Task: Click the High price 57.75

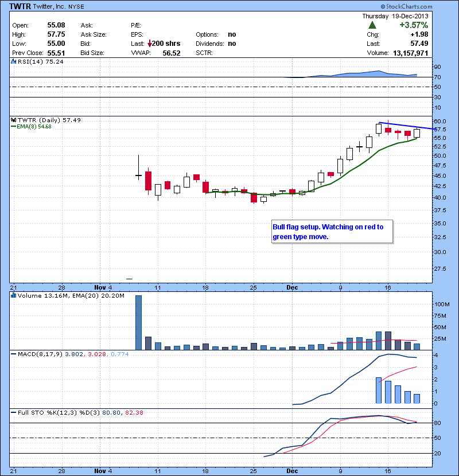Action: [56, 34]
